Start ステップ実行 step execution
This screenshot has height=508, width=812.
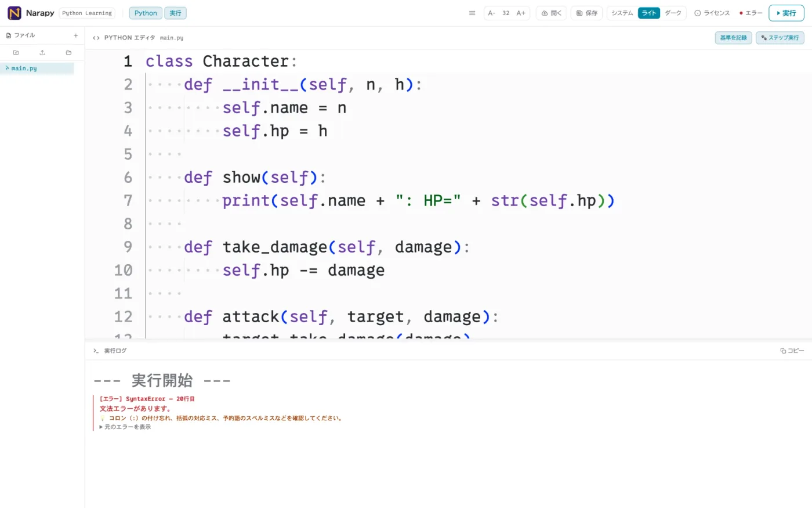[x=780, y=38]
